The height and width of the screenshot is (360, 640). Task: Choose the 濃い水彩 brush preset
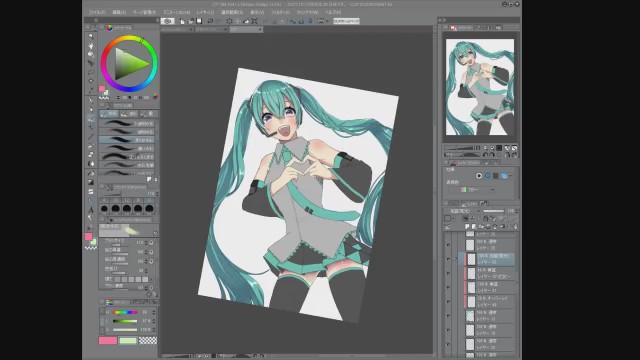click(x=127, y=149)
